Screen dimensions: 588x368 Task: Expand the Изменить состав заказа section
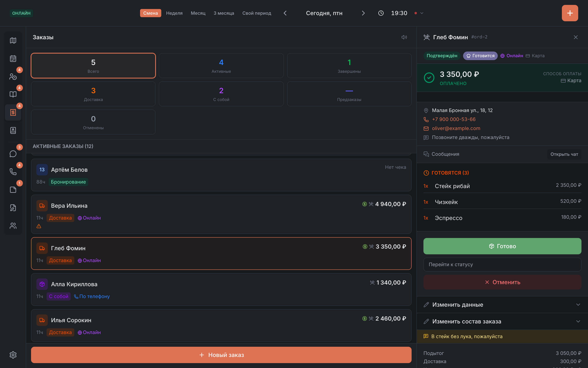[502, 322]
